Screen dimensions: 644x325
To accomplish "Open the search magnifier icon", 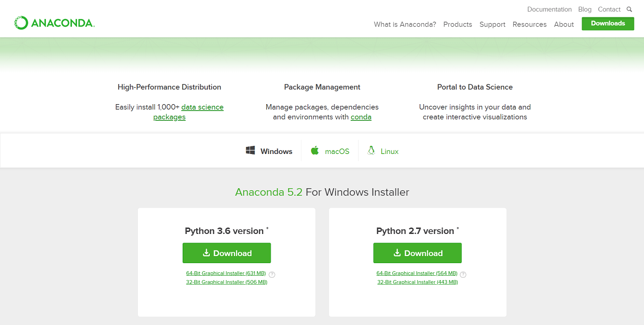I will tap(629, 10).
